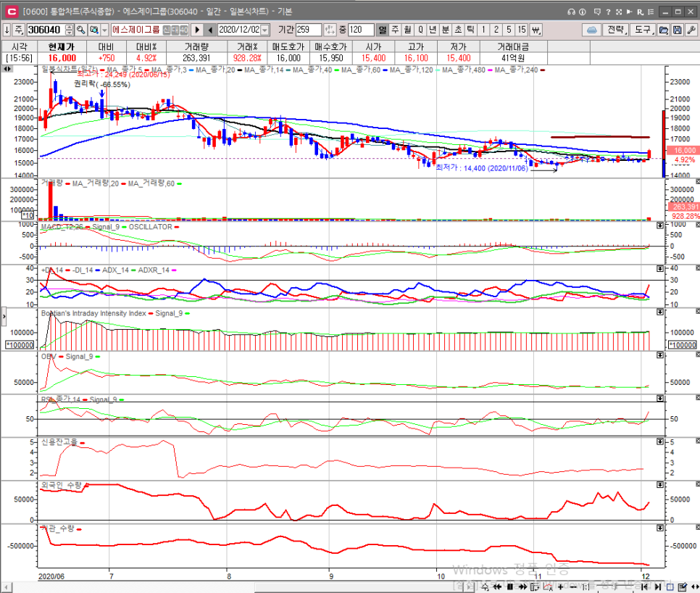Viewport: 700px width, 593px height.
Task: Open the cloud icon in the toolbar
Action: tap(592, 30)
